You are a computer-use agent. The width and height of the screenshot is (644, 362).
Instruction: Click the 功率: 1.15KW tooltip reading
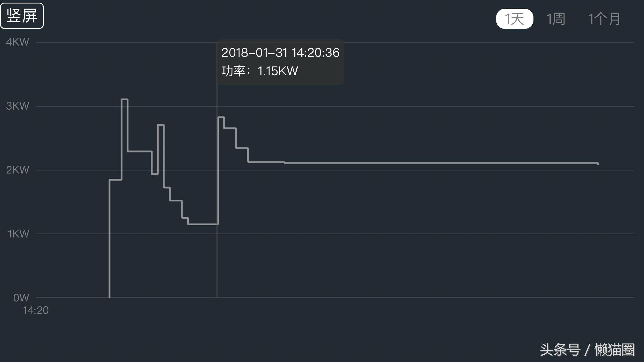[260, 71]
